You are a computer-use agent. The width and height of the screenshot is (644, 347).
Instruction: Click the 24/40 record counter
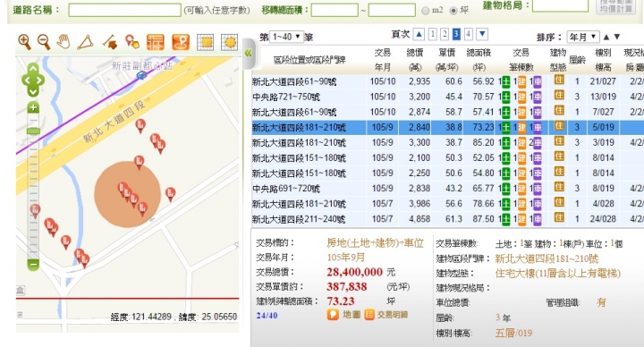(267, 316)
